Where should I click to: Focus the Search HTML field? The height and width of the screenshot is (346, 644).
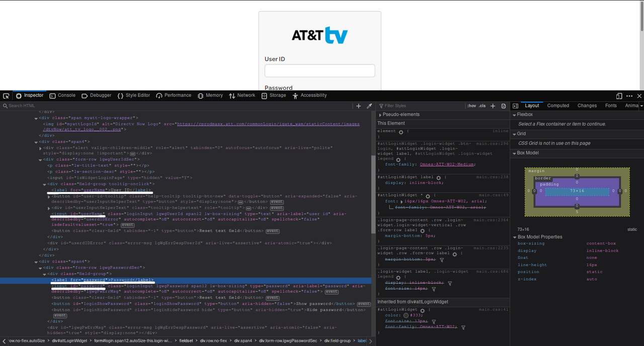(x=176, y=106)
